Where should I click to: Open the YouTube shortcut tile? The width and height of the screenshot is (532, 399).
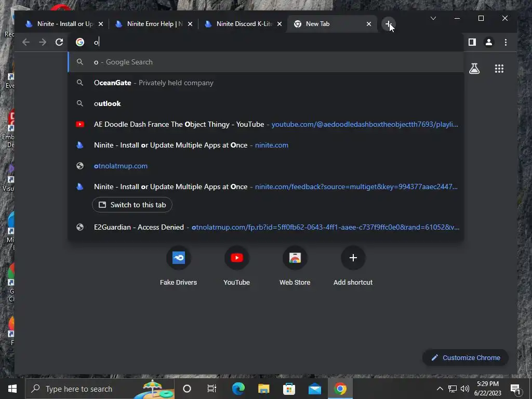click(x=236, y=267)
